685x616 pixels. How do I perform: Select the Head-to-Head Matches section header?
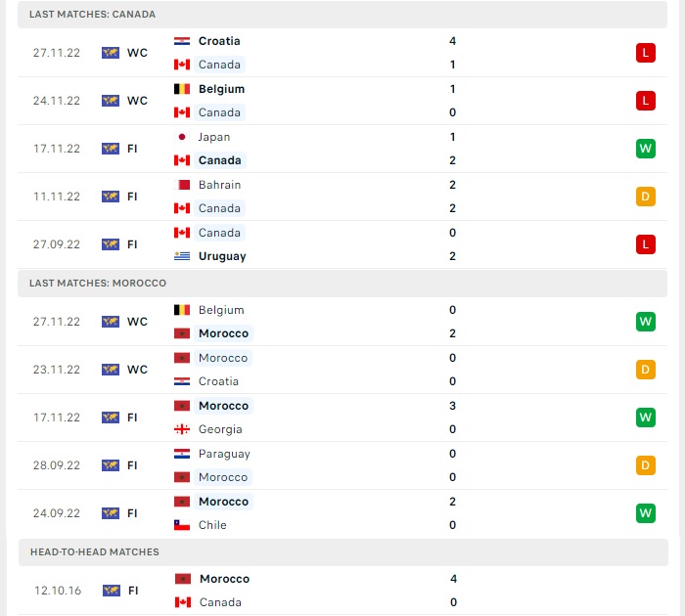click(343, 552)
